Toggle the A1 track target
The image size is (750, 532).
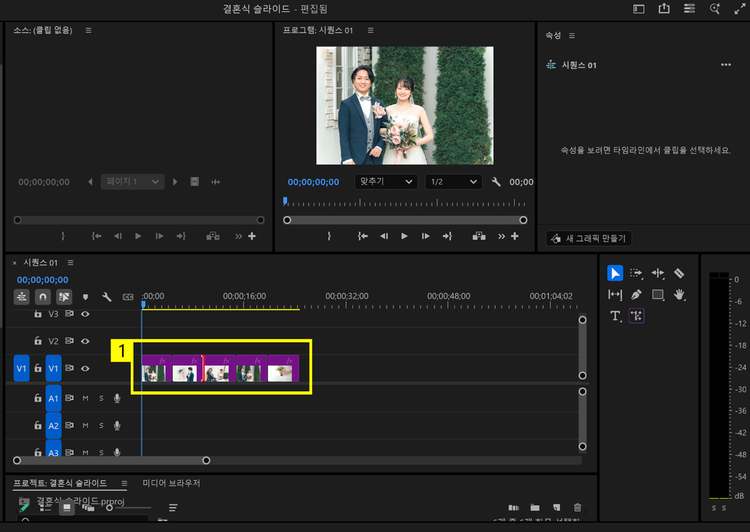pyautogui.click(x=54, y=398)
